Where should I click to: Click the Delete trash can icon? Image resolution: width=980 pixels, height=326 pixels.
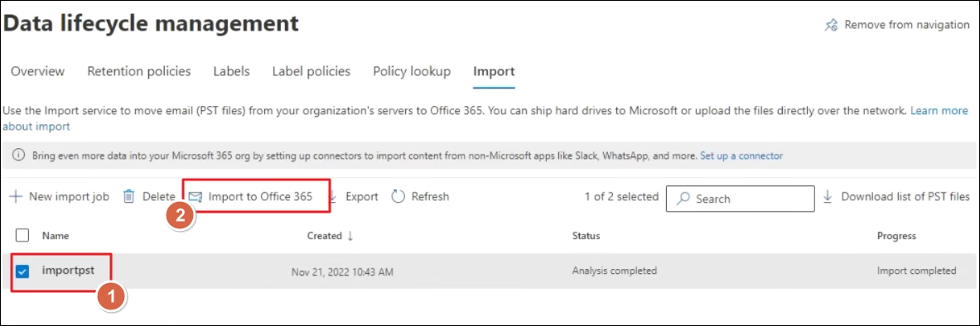[x=128, y=197]
